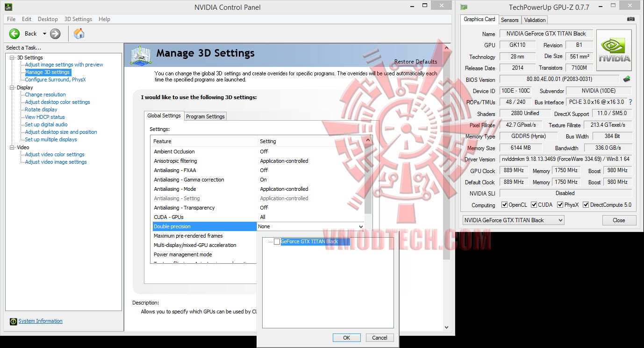Screen dimensions: 644x348
Task: Select the Graphics Card tab in GPU-Z
Action: [x=479, y=19]
